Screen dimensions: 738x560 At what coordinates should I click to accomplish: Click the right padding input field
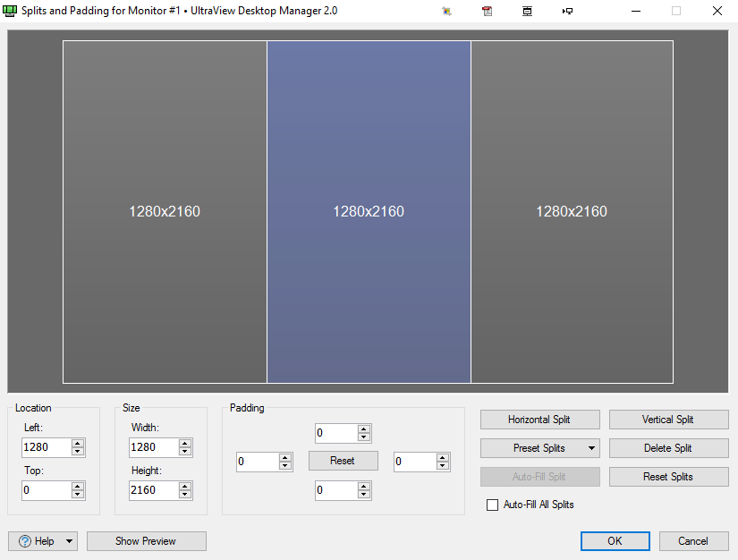point(415,462)
